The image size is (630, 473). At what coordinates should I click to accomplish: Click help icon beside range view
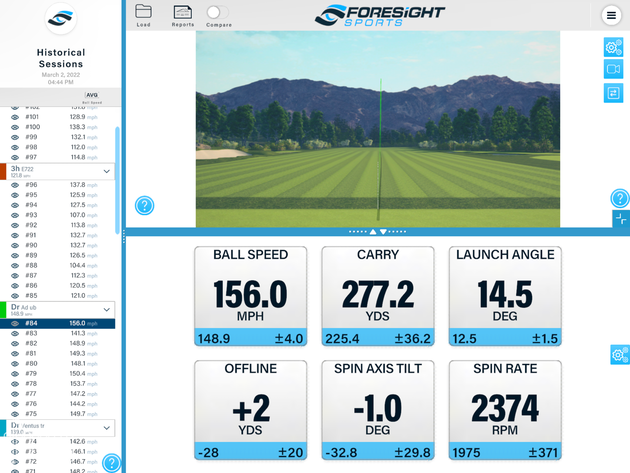coord(144,206)
